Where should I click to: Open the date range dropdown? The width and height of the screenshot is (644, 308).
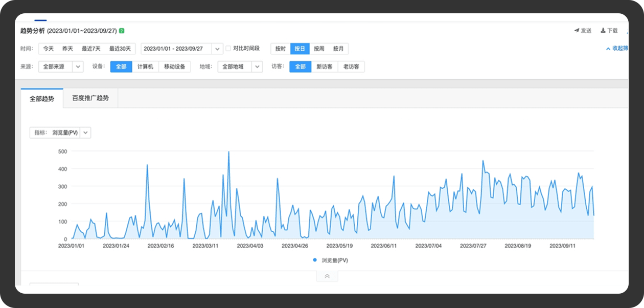click(217, 49)
